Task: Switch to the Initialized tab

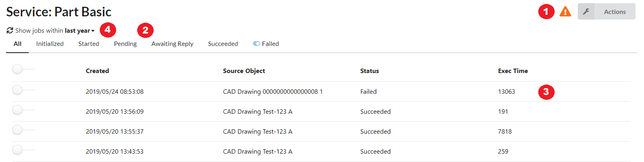Action: click(x=50, y=44)
